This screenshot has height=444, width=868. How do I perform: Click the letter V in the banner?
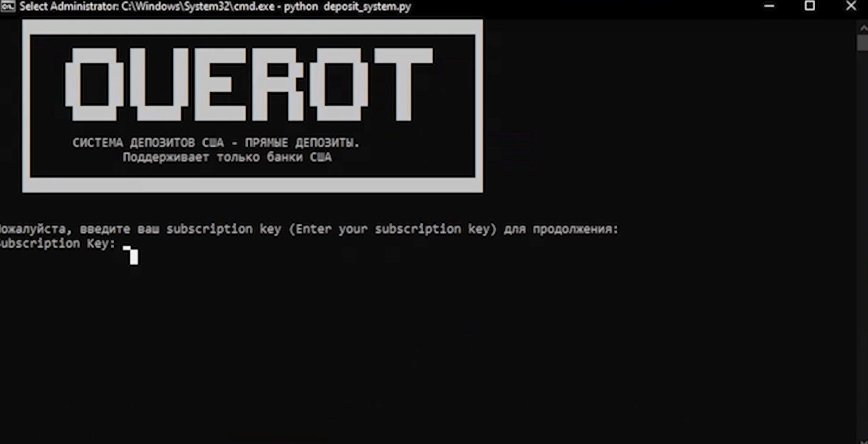(x=160, y=84)
